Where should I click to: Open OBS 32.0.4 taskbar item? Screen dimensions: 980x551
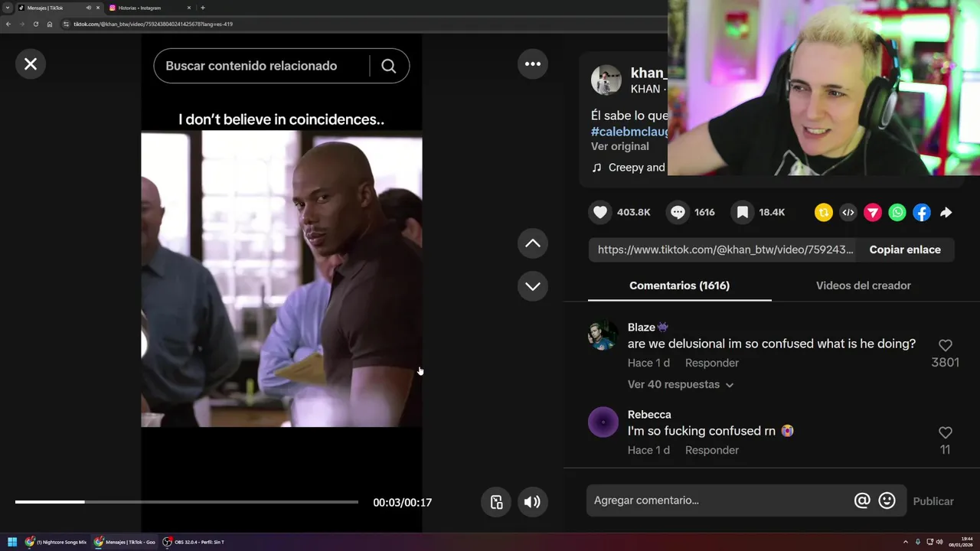point(193,542)
